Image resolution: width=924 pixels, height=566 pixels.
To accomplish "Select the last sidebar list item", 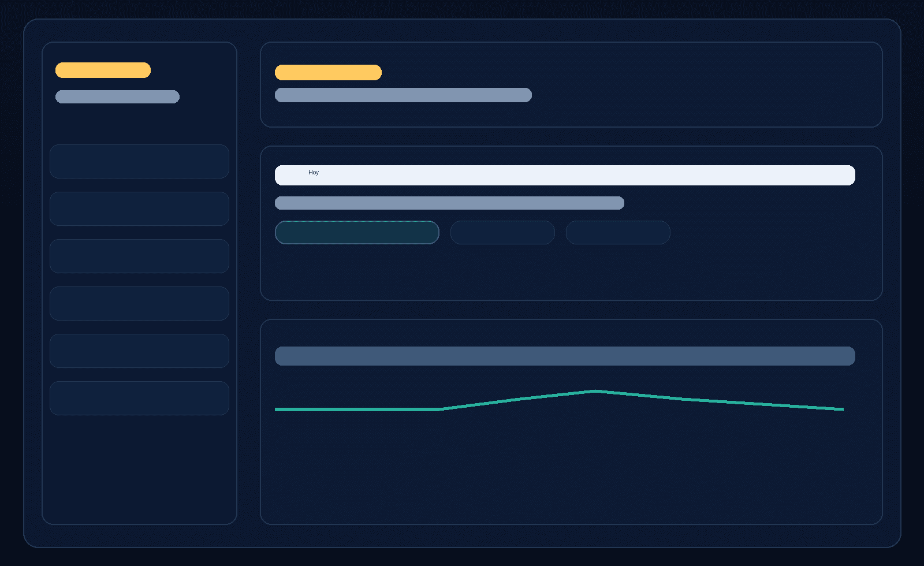I will point(139,398).
